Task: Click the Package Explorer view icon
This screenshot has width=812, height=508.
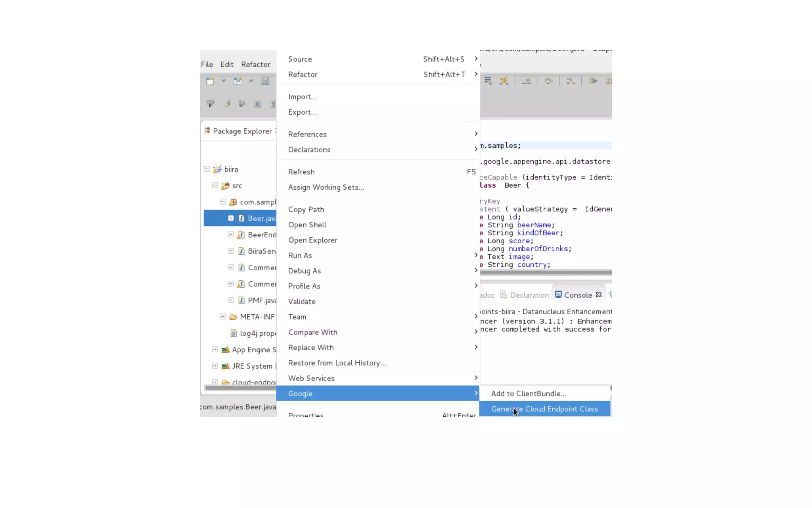Action: click(x=207, y=131)
